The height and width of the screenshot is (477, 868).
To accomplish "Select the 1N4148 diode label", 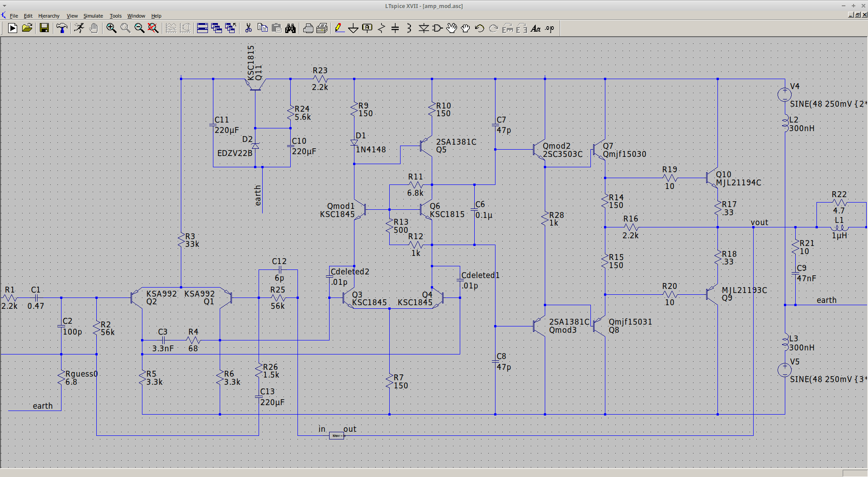I will pos(371,150).
